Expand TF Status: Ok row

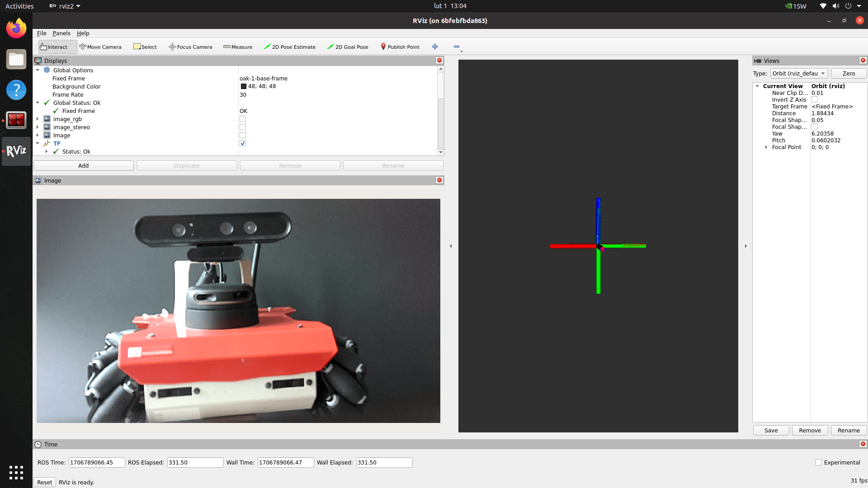pyautogui.click(x=47, y=151)
